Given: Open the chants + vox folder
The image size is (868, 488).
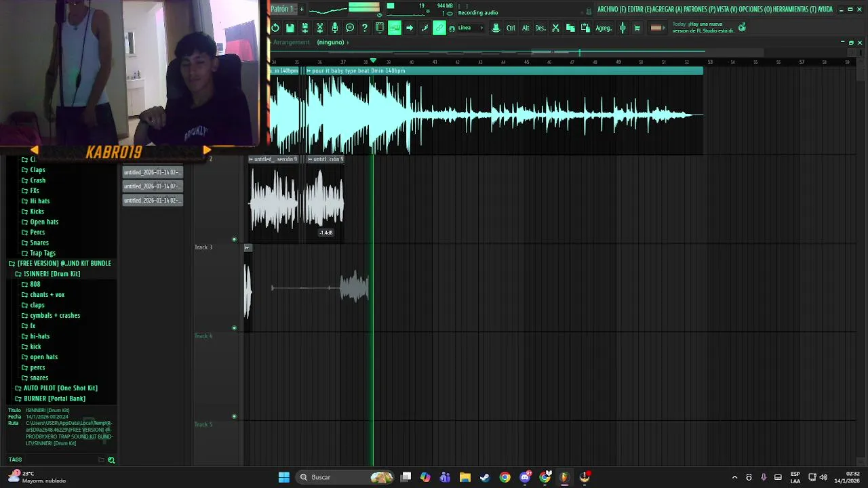Looking at the screenshot, I should (47, 295).
